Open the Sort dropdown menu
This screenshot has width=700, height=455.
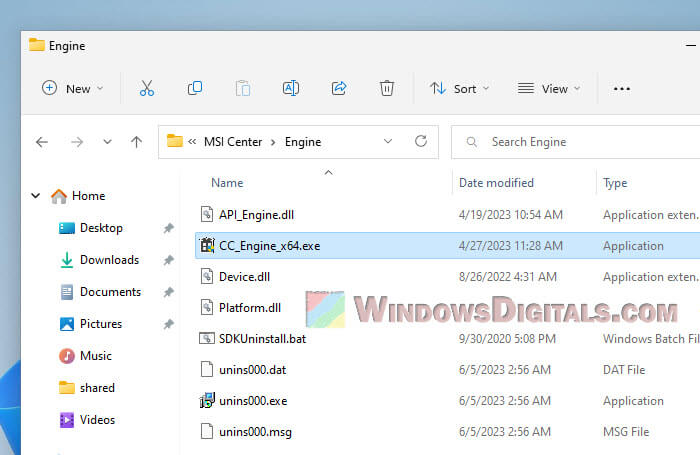(460, 88)
